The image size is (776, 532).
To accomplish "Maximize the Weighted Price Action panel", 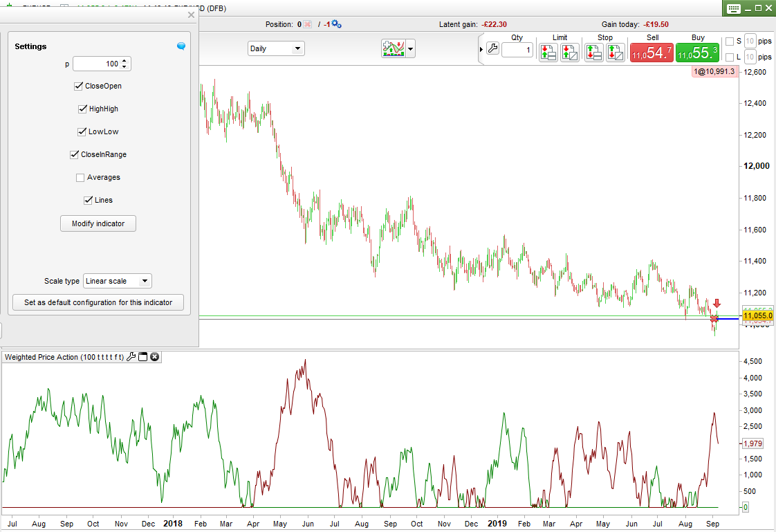I will 143,357.
